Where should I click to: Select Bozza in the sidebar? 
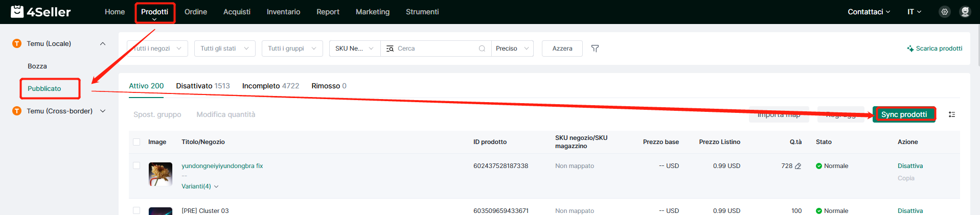(x=37, y=66)
